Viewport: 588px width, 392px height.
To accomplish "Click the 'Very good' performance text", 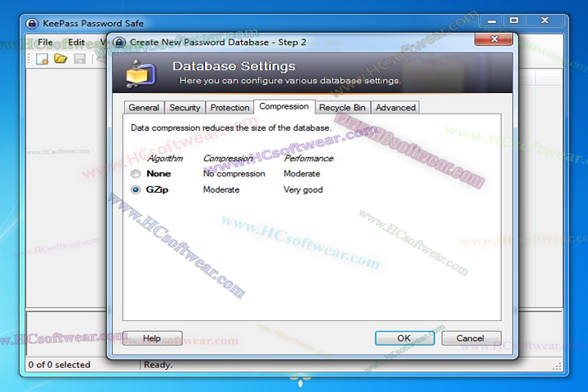I will click(x=303, y=189).
